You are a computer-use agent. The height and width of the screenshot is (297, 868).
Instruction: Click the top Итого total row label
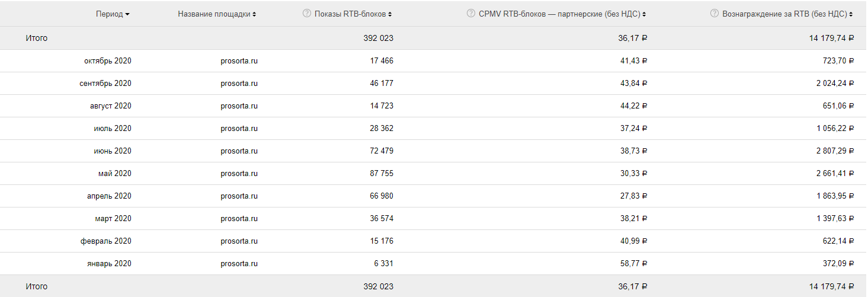36,38
